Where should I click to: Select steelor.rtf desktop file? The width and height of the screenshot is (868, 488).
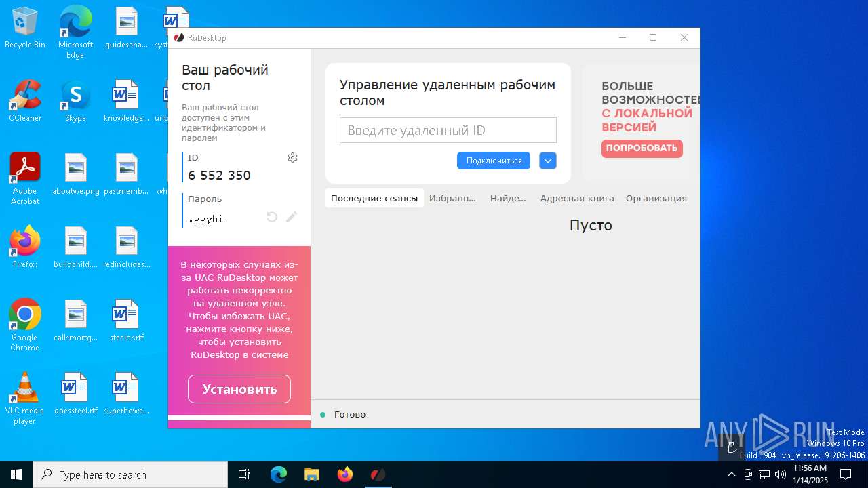click(126, 321)
